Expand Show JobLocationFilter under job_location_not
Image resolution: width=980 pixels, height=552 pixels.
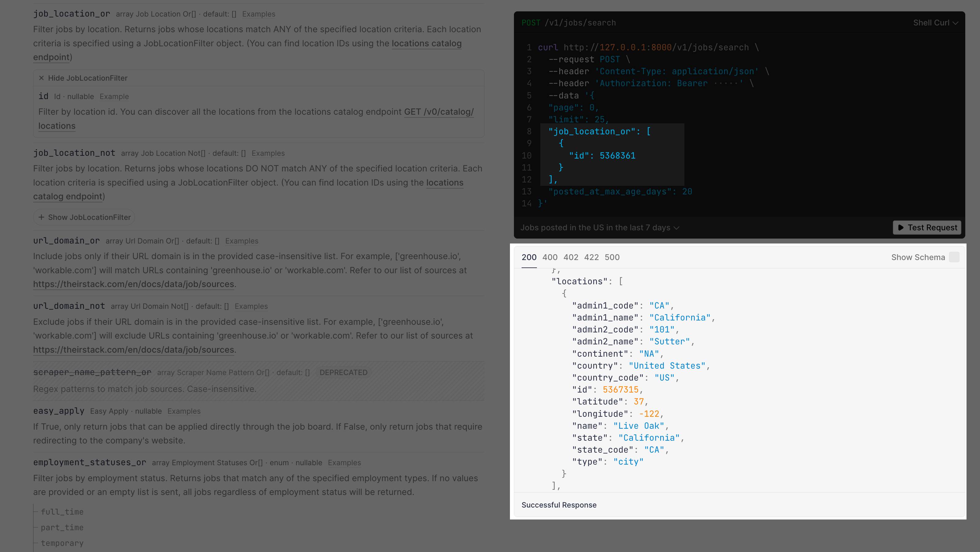84,217
